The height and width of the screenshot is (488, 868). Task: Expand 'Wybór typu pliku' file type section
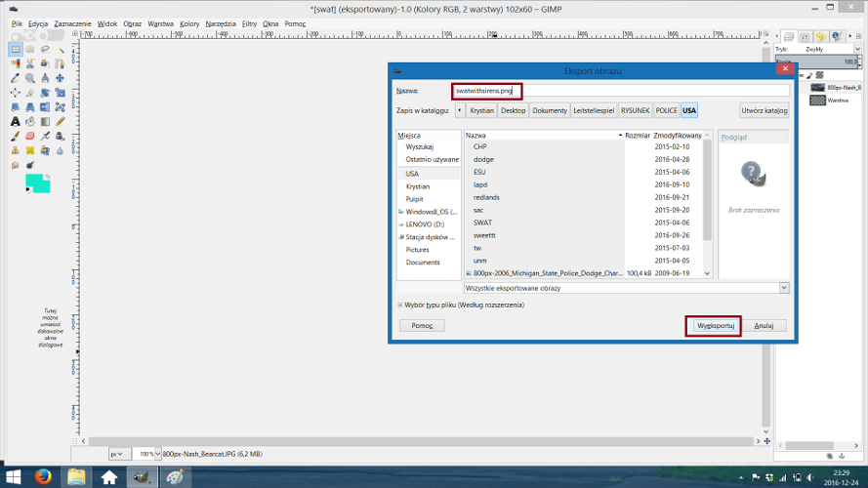click(400, 305)
